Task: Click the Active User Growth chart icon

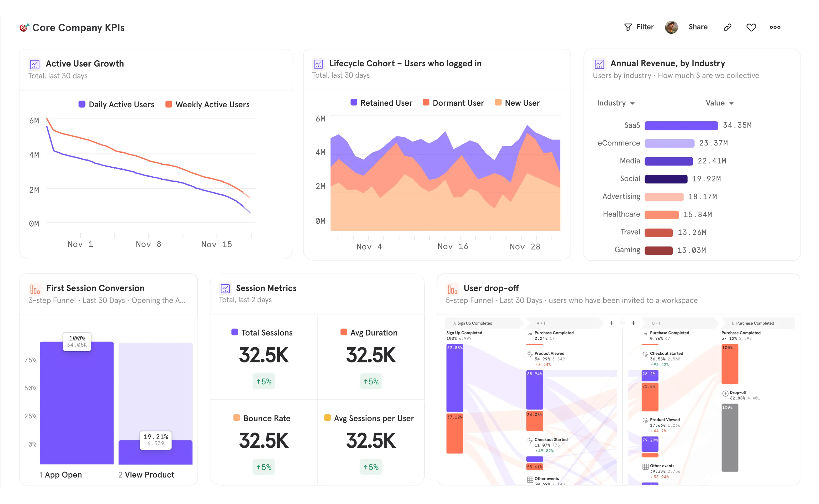Action: click(x=35, y=64)
